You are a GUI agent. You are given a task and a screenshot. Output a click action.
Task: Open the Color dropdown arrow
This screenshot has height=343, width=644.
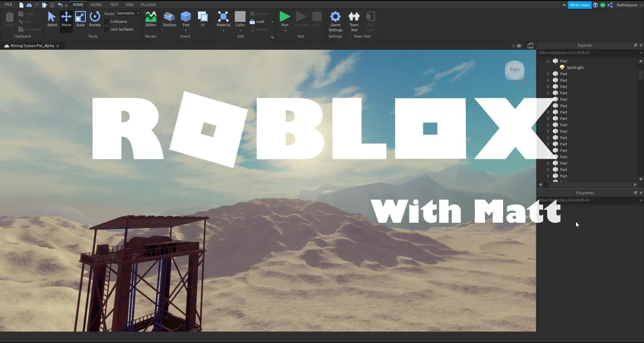[x=240, y=30]
